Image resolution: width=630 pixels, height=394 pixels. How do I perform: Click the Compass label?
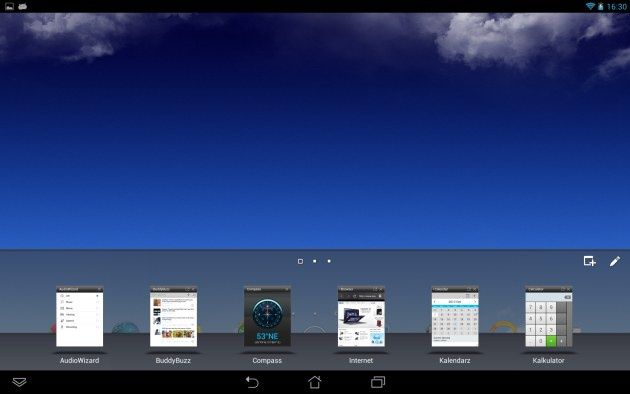click(x=267, y=361)
